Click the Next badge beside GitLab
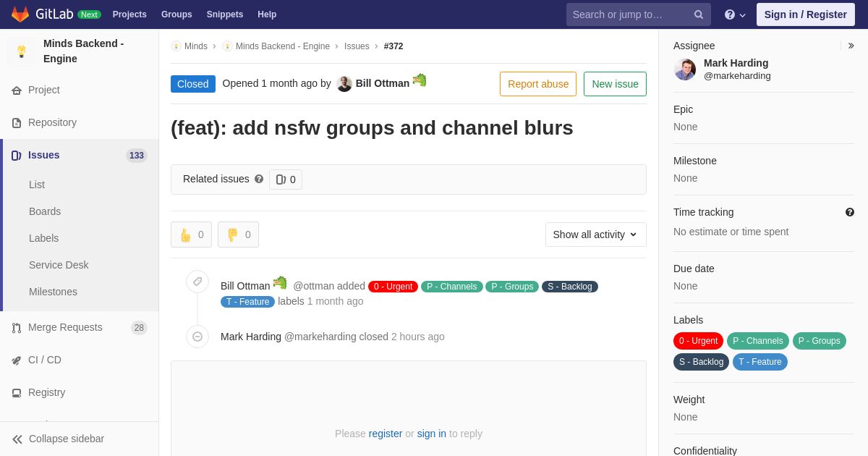Screen dimensions: 868x456 pos(89,14)
